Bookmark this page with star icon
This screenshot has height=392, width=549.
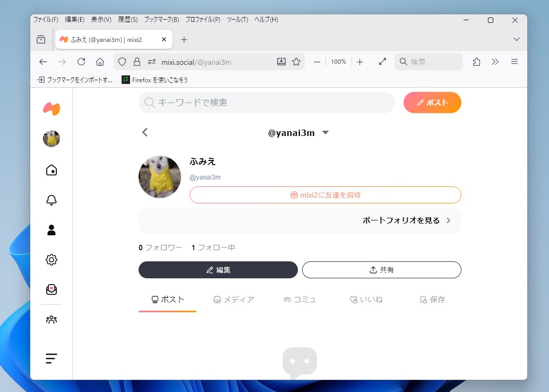[296, 62]
